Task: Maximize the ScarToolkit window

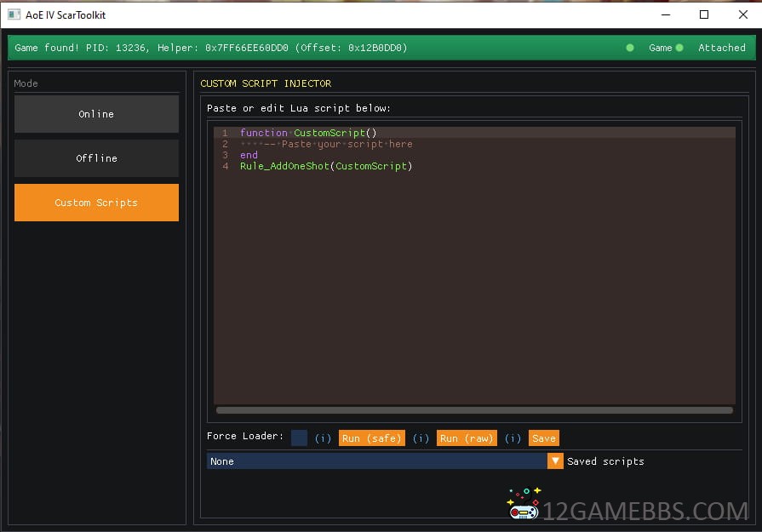Action: (x=704, y=14)
